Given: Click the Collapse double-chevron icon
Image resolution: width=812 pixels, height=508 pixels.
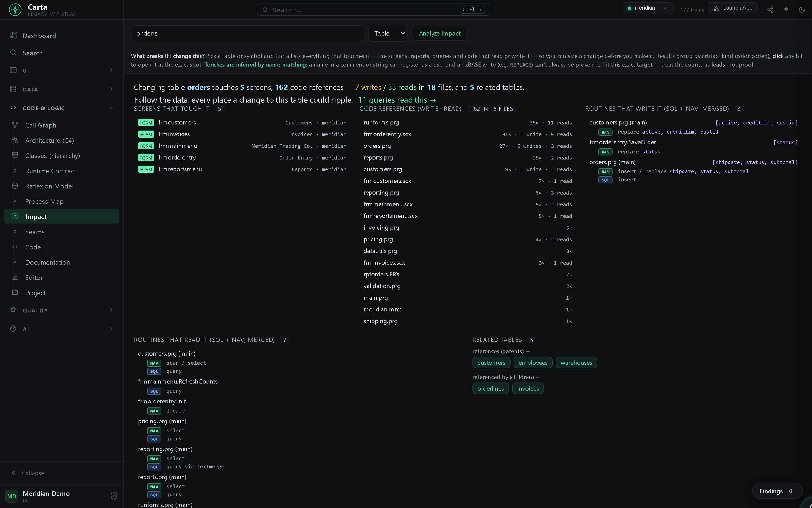Looking at the screenshot, I should (13, 473).
